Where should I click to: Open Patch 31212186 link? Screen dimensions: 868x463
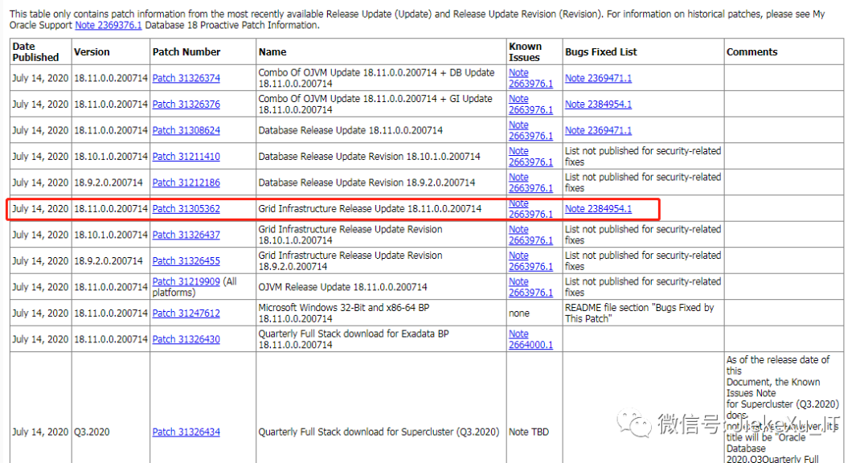pos(186,182)
